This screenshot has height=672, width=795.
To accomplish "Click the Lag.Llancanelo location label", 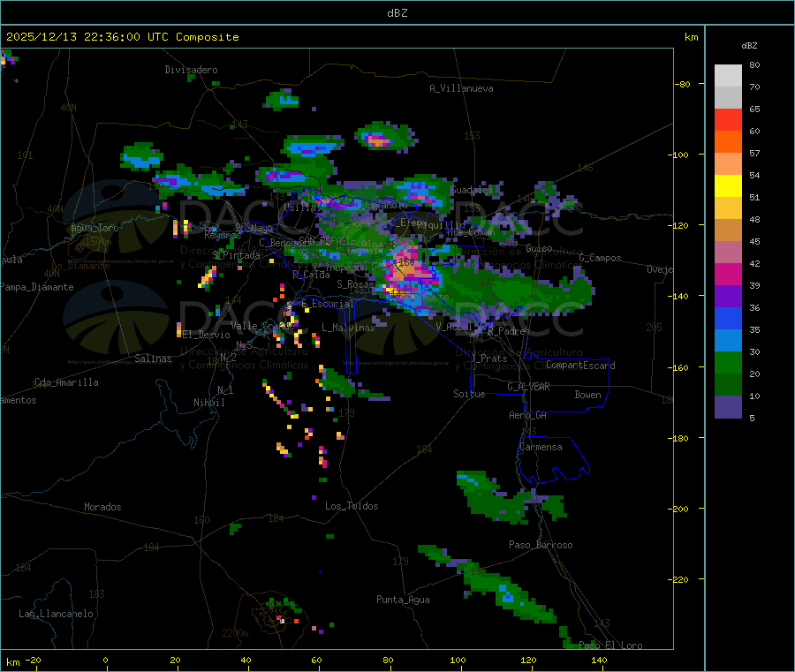I will pos(56,614).
